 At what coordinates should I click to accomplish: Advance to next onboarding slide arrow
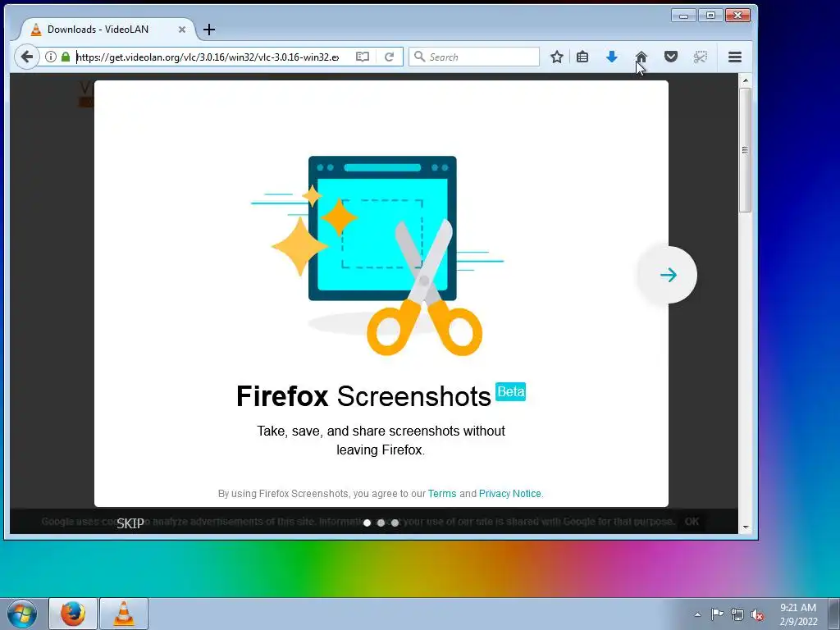(x=668, y=275)
